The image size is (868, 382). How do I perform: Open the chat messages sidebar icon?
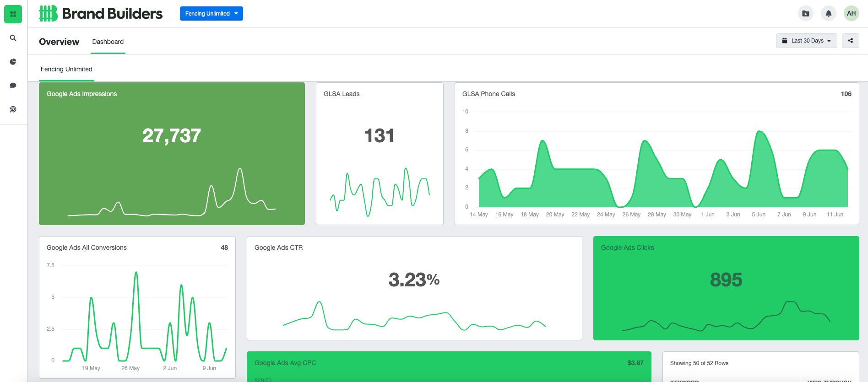13,86
